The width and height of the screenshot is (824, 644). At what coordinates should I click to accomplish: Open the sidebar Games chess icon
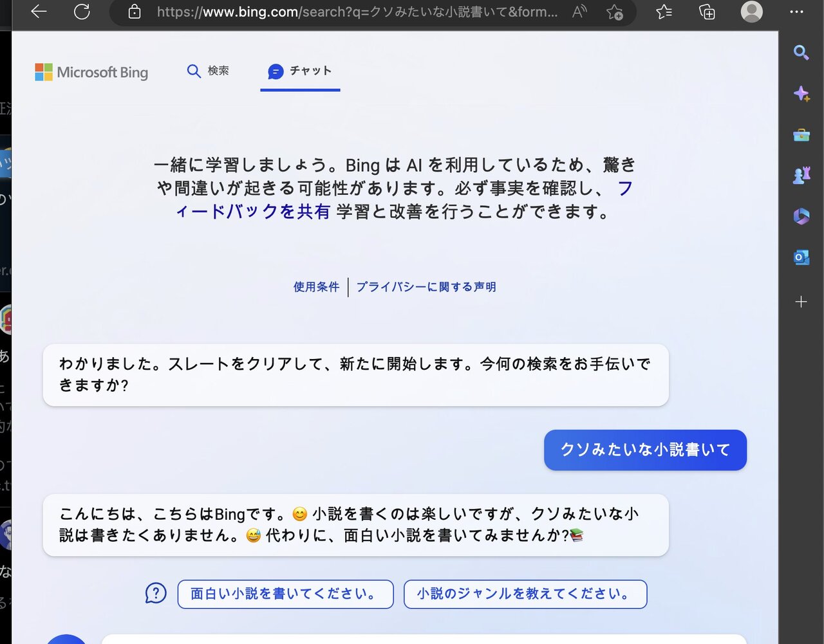click(801, 176)
